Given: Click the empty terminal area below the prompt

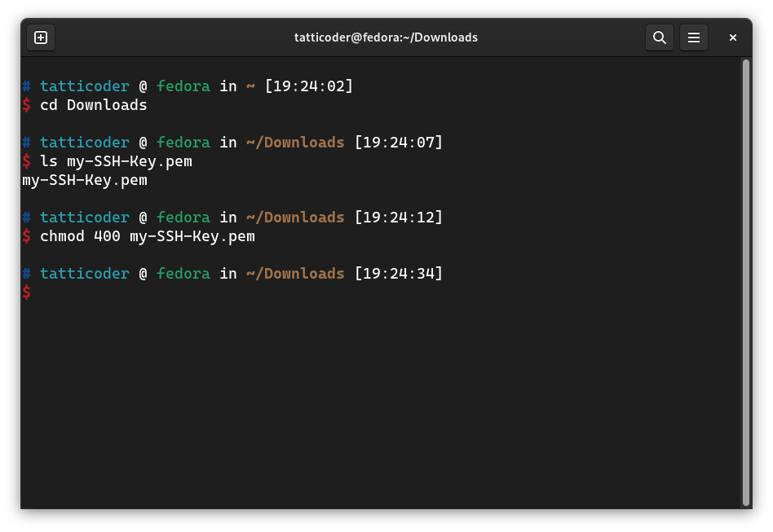Looking at the screenshot, I should [381, 404].
